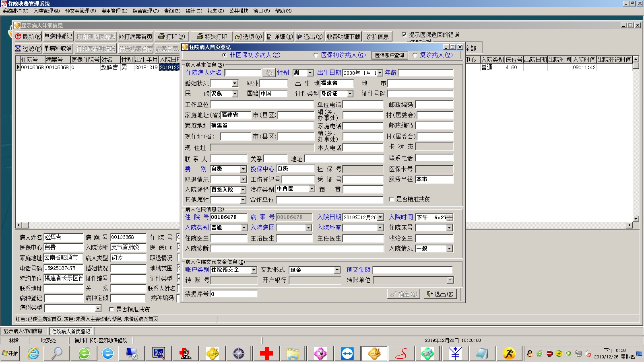644x362 pixels.
Task: Open the 查询(B) menu
Action: click(172, 11)
